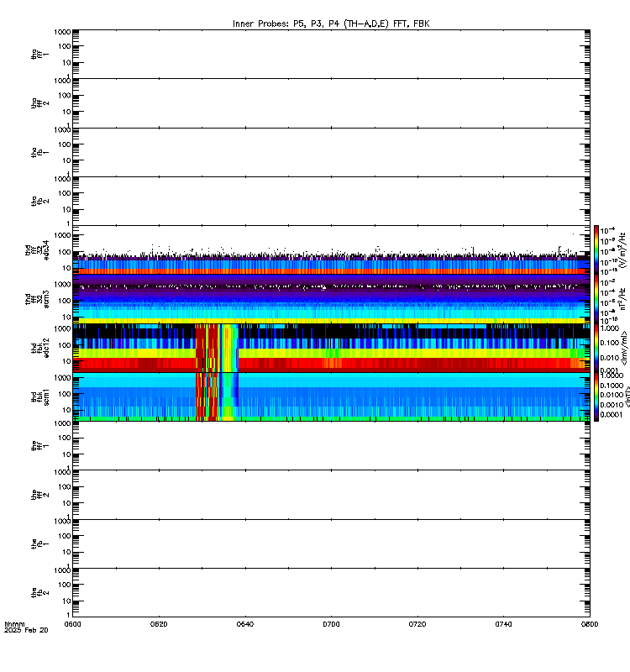630x672 pixels.
Task: Select the 'tha fff 2' panel label
Action: point(39,103)
